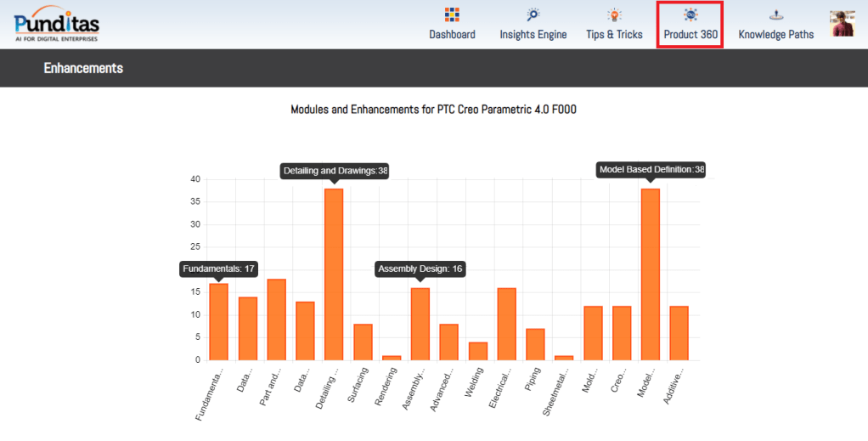Select the Assembly Design bar

pos(420,324)
